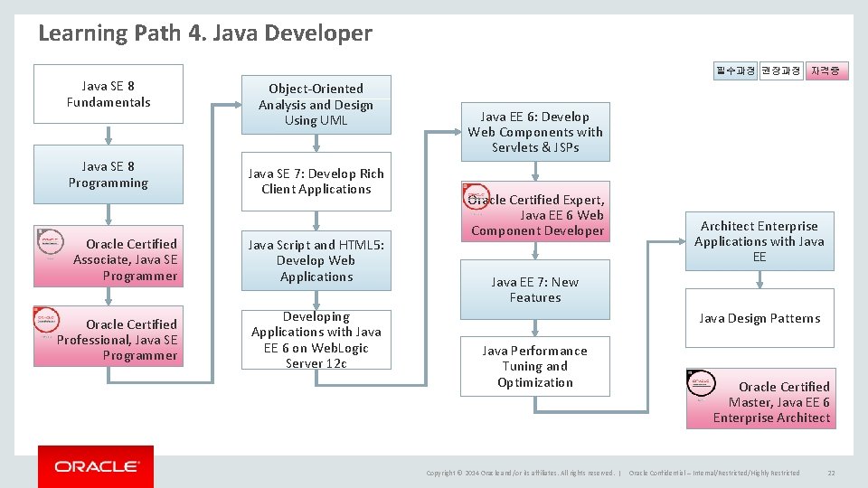Click the blue 필수과정 legend box
Image resolution: width=868 pixels, height=488 pixels.
(735, 70)
